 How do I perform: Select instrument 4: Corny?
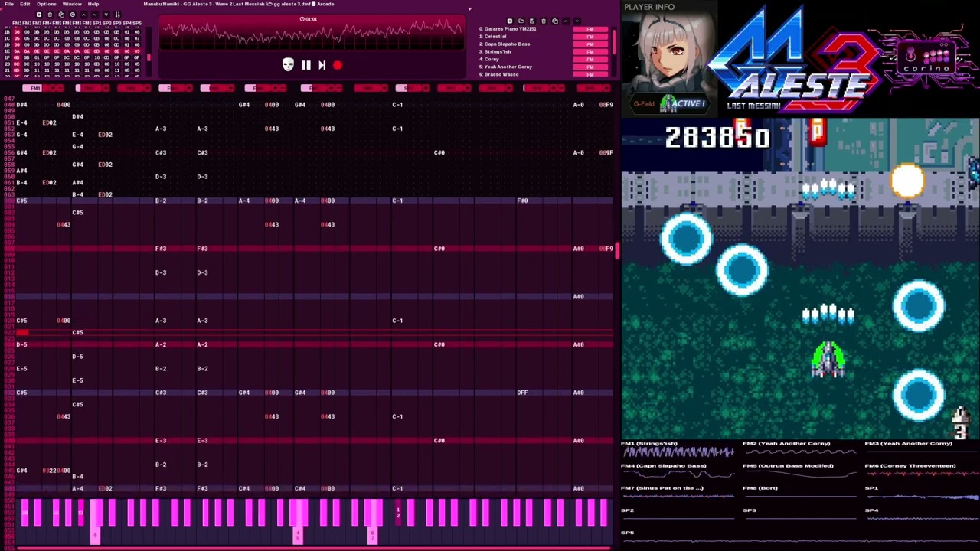tap(489, 59)
